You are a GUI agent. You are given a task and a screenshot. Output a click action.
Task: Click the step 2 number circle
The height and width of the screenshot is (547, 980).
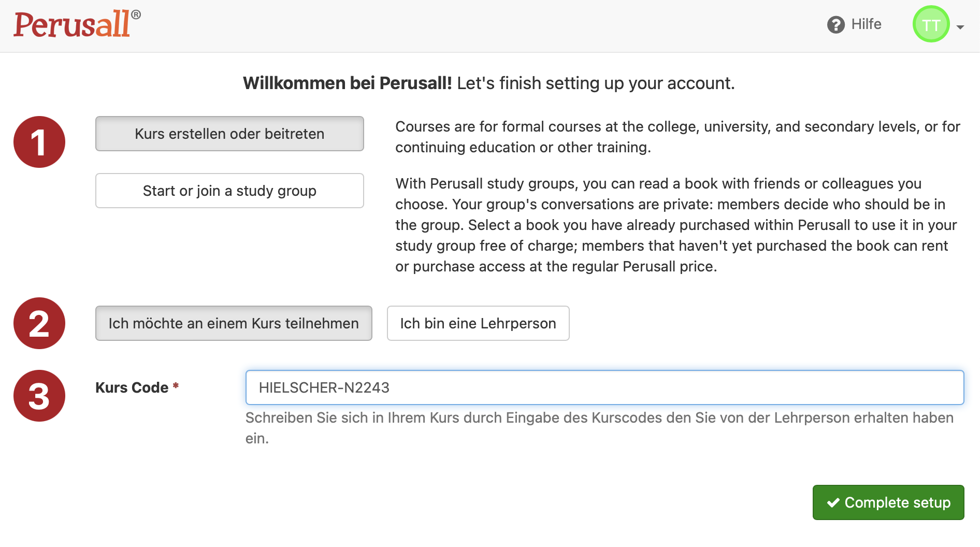coord(39,323)
